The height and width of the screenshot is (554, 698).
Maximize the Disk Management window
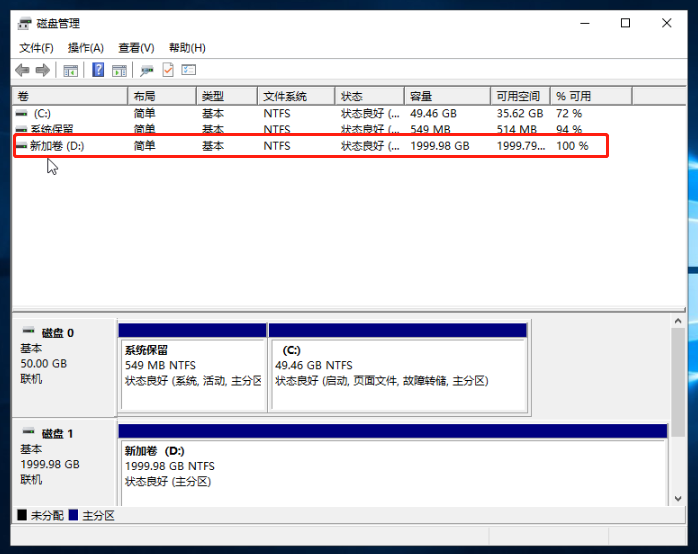(625, 23)
